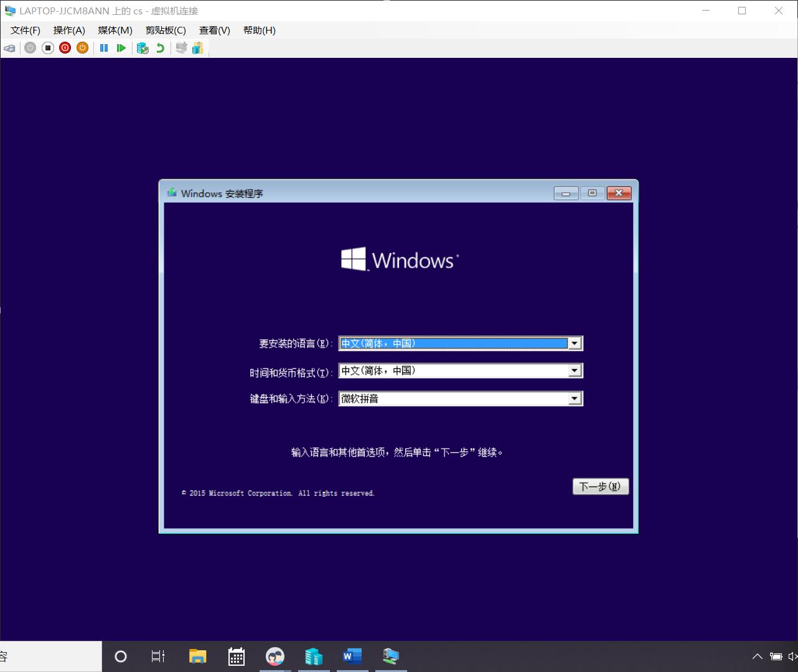The width and height of the screenshot is (798, 672).
Task: Click the virtual machine window title icon
Action: click(x=10, y=11)
